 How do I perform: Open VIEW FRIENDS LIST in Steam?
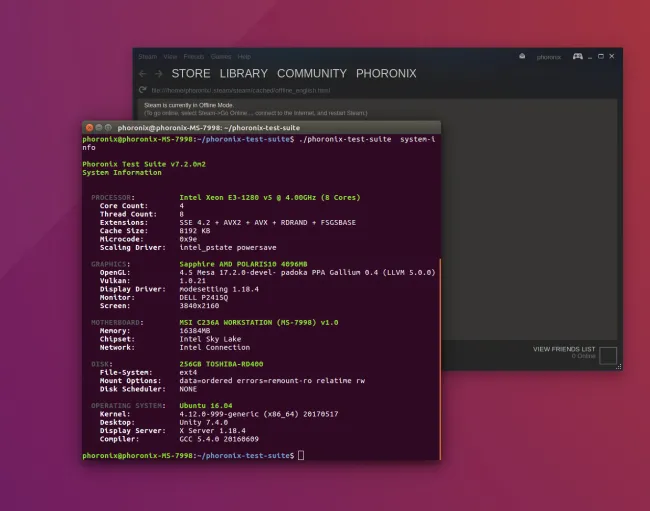(564, 349)
